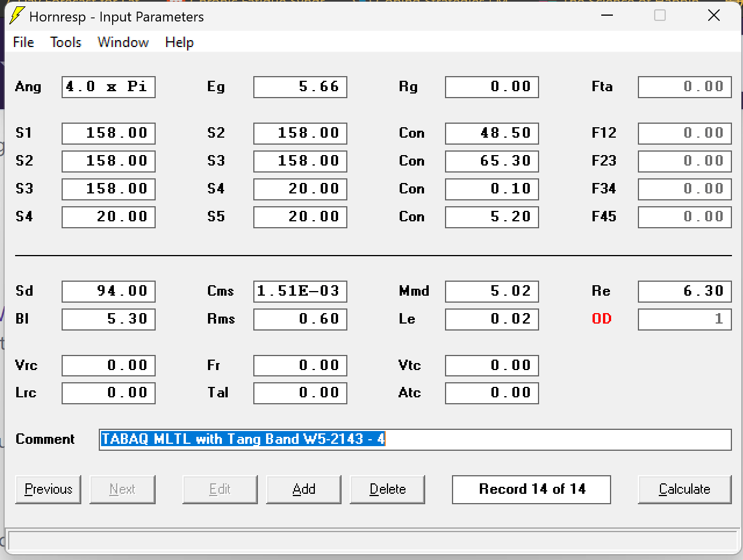The width and height of the screenshot is (743, 560).
Task: Click the Calculate button
Action: (x=684, y=489)
